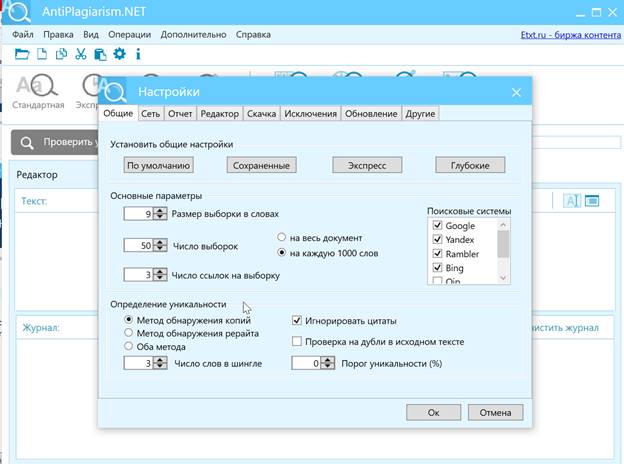
Task: Select 'на весь документ' radio option
Action: click(x=281, y=238)
